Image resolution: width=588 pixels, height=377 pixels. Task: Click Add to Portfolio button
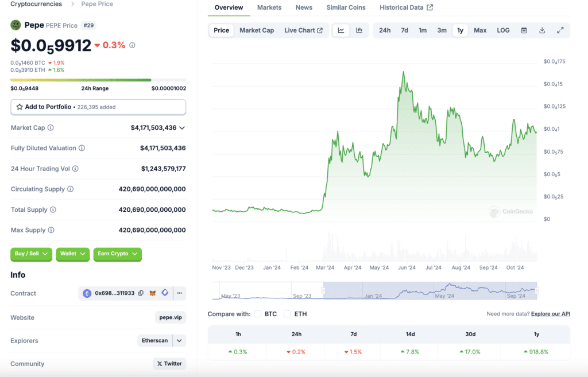point(98,107)
